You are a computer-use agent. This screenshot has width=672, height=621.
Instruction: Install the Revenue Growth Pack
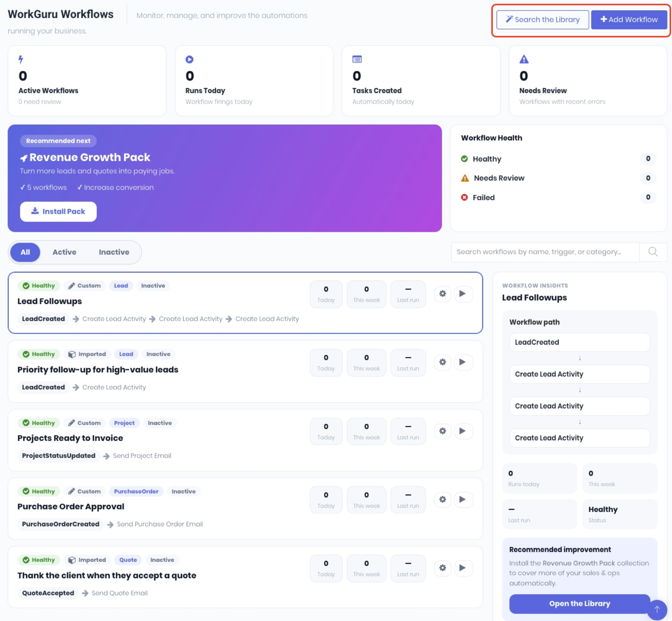click(x=58, y=212)
